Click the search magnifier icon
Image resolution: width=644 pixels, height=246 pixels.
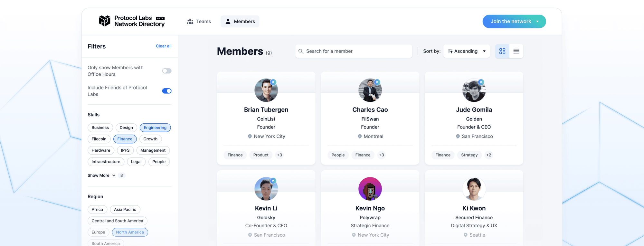pos(300,51)
